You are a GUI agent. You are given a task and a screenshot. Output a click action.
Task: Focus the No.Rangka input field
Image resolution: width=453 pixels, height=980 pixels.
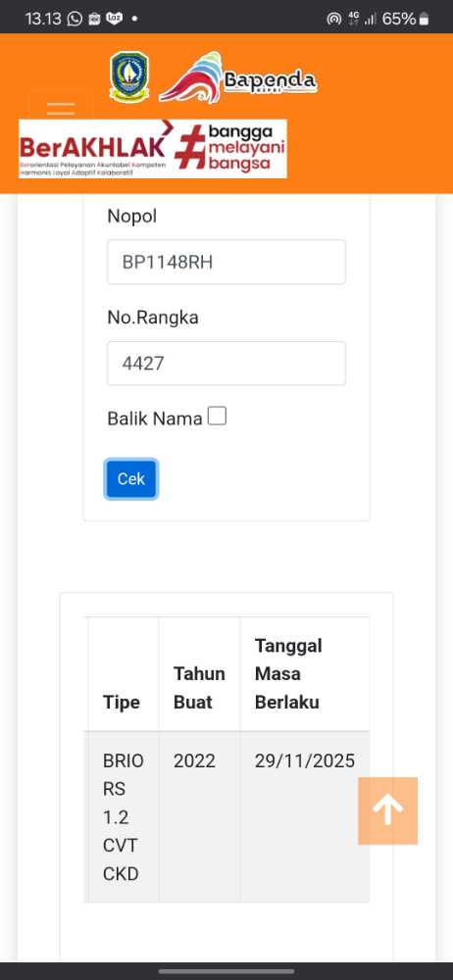[x=226, y=364]
